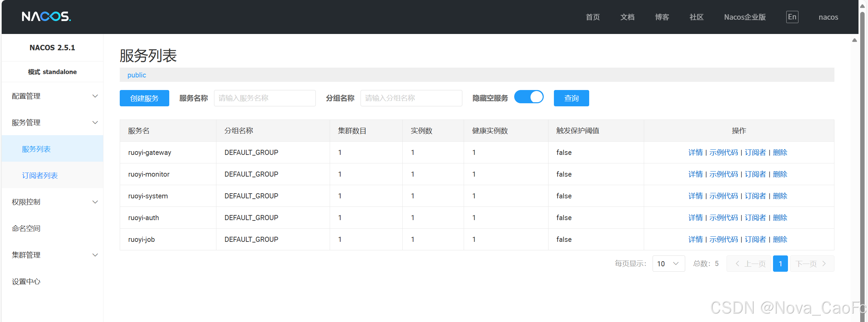
Task: Open 详情 for ruoyi-monitor
Action: coord(695,174)
